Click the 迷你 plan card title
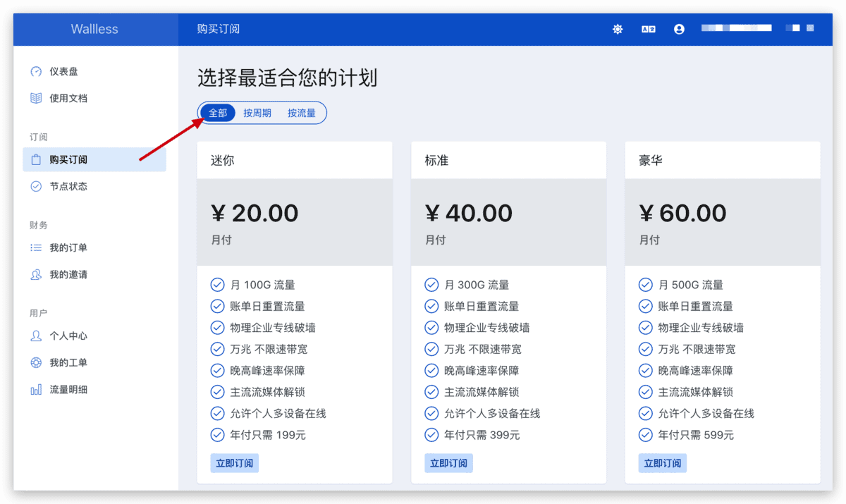Screen dimensions: 846x504 (x=222, y=159)
